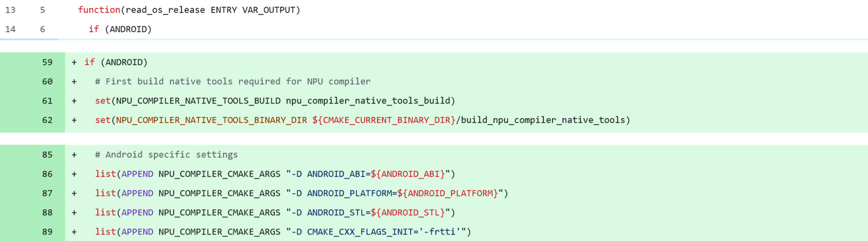Click the ${ANDROID_ABI} variable on line 86
This screenshot has width=868, height=241.
pyautogui.click(x=407, y=174)
